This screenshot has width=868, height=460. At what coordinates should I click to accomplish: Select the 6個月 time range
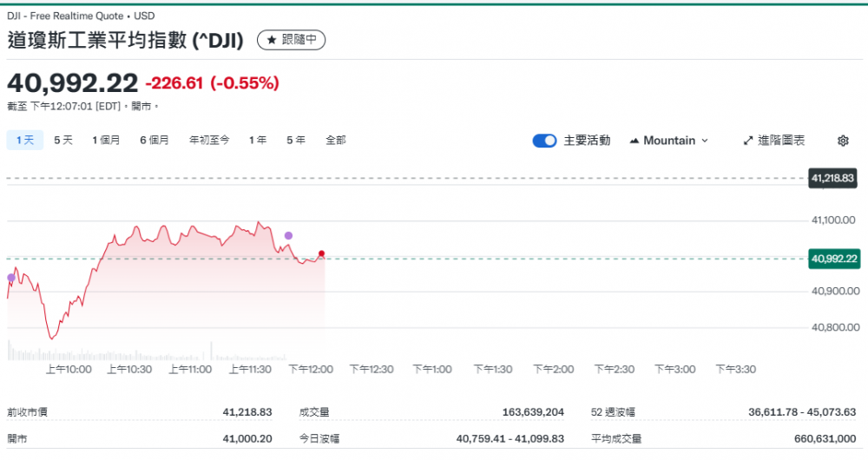click(155, 140)
